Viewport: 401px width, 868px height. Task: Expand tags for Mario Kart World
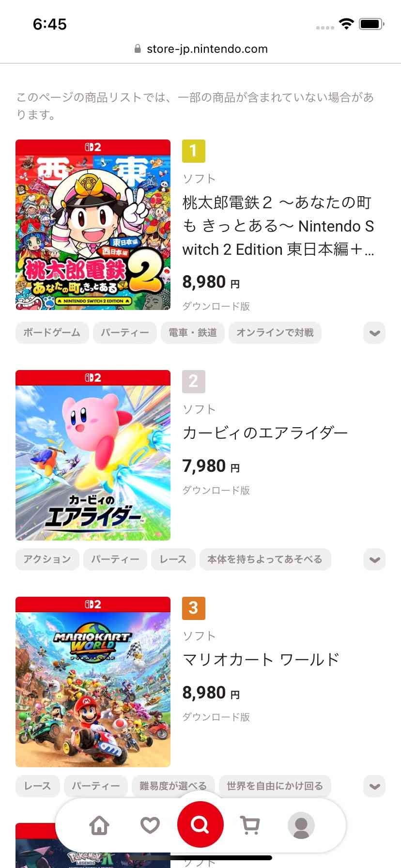pos(374,786)
